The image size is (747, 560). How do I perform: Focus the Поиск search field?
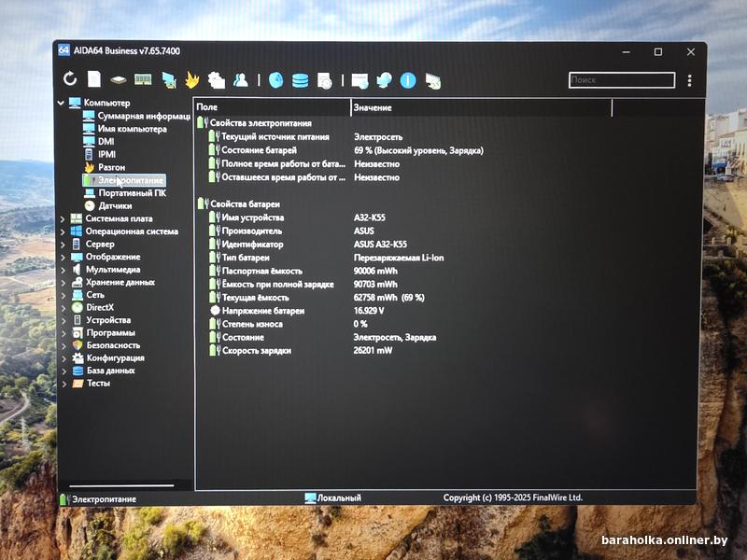(x=621, y=80)
